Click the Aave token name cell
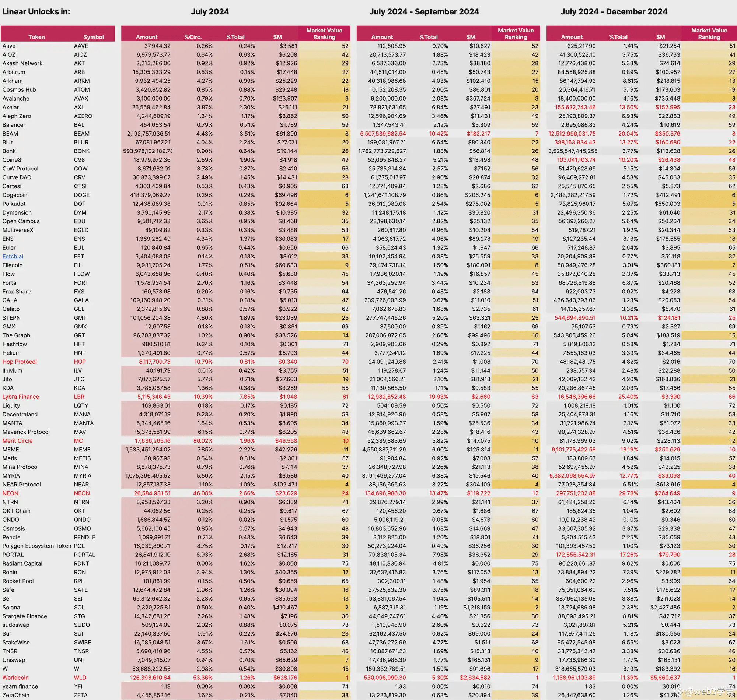737x700 pixels. 9,46
